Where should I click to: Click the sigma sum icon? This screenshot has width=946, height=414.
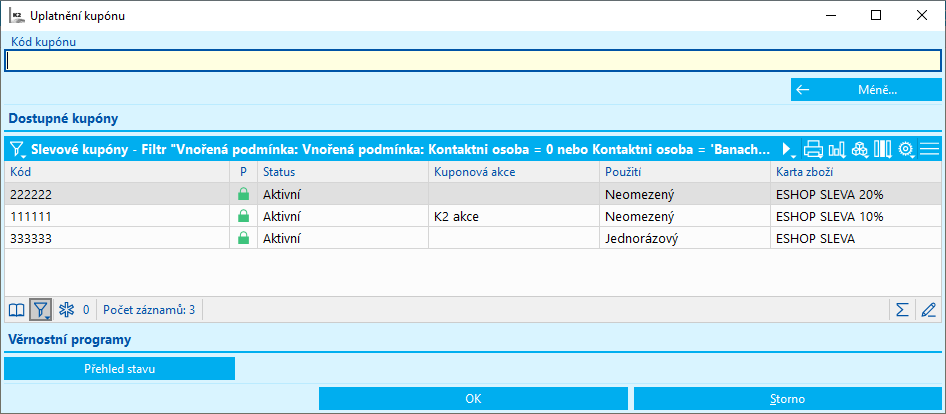click(x=903, y=310)
